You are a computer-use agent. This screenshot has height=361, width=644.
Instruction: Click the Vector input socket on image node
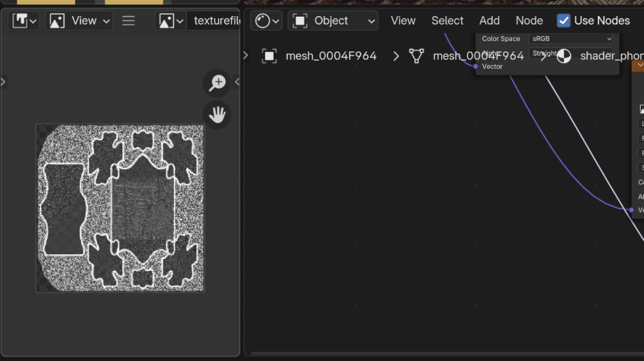point(476,66)
